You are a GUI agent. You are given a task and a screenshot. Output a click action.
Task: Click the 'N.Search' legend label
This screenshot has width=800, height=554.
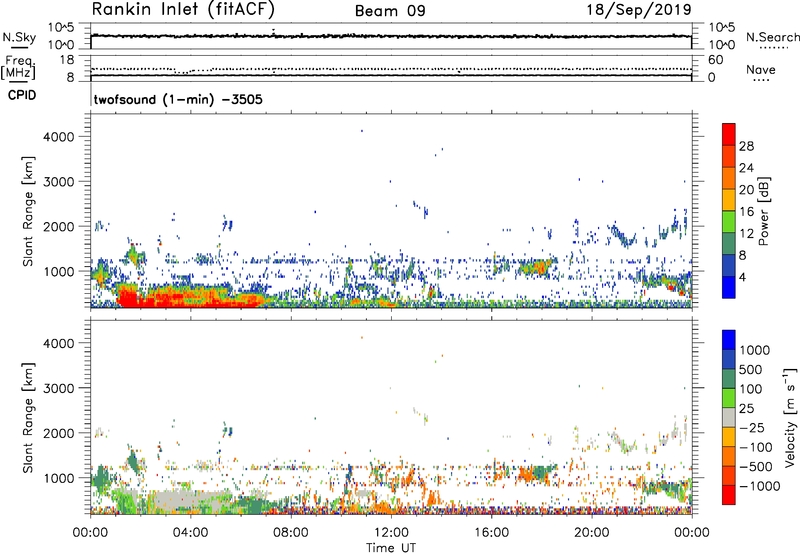click(772, 37)
